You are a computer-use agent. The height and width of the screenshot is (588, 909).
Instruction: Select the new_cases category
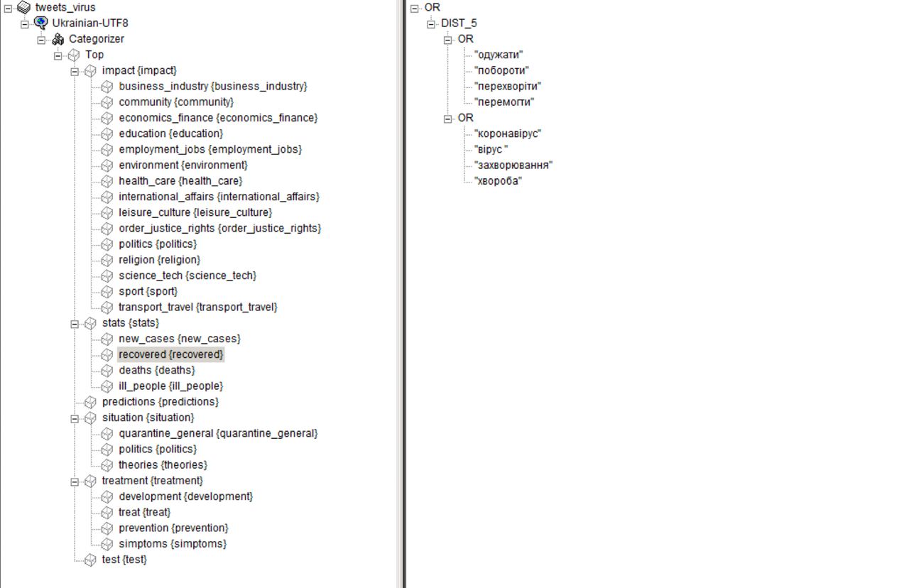pyautogui.click(x=180, y=339)
